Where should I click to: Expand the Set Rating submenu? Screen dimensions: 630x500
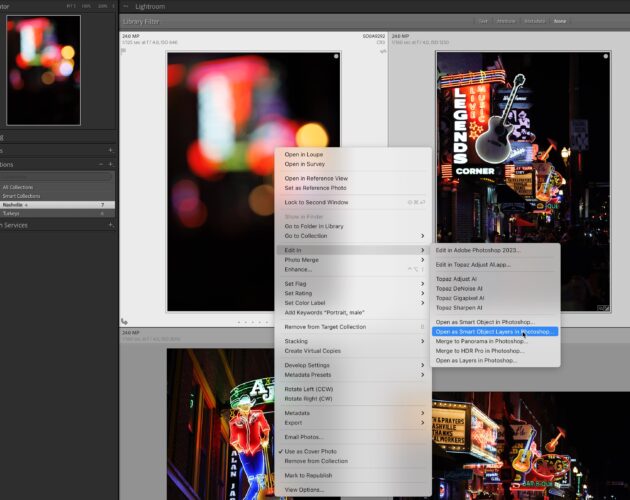(x=353, y=293)
